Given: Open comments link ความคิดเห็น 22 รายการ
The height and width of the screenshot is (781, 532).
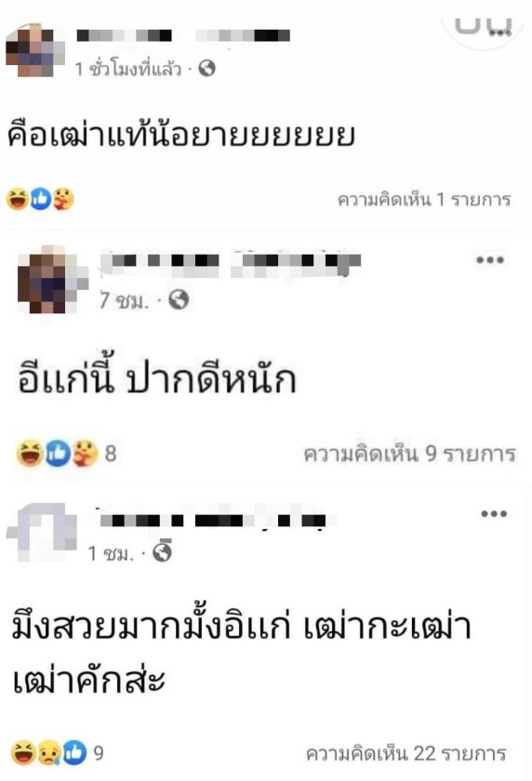Looking at the screenshot, I should [x=406, y=753].
